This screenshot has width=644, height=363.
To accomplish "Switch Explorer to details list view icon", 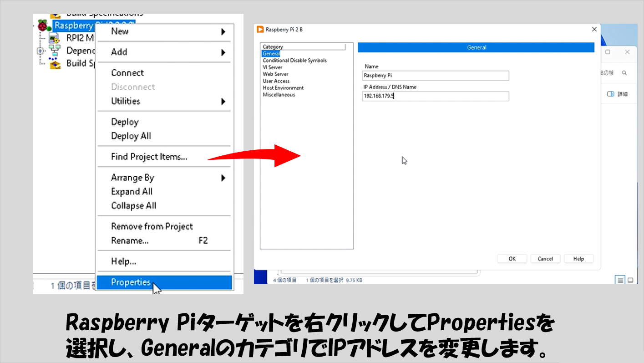I will pyautogui.click(x=620, y=280).
